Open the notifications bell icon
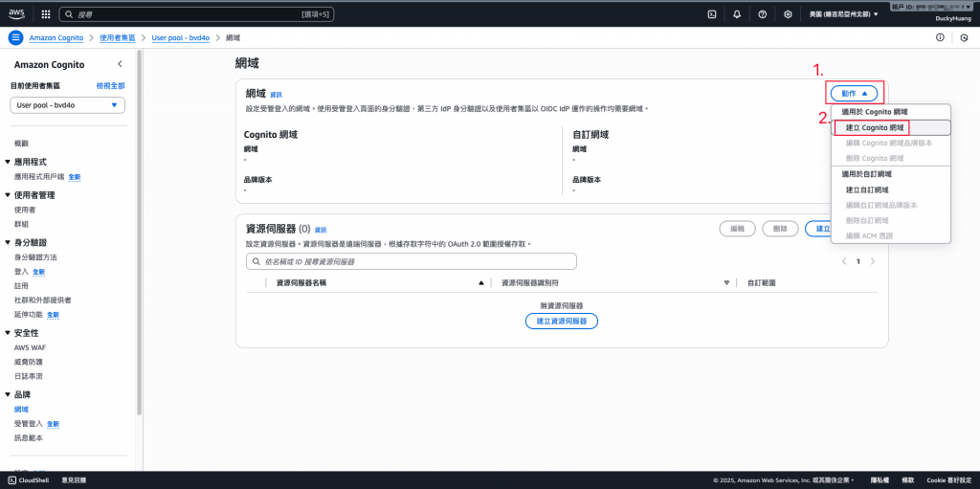Image resolution: width=980 pixels, height=489 pixels. click(737, 13)
